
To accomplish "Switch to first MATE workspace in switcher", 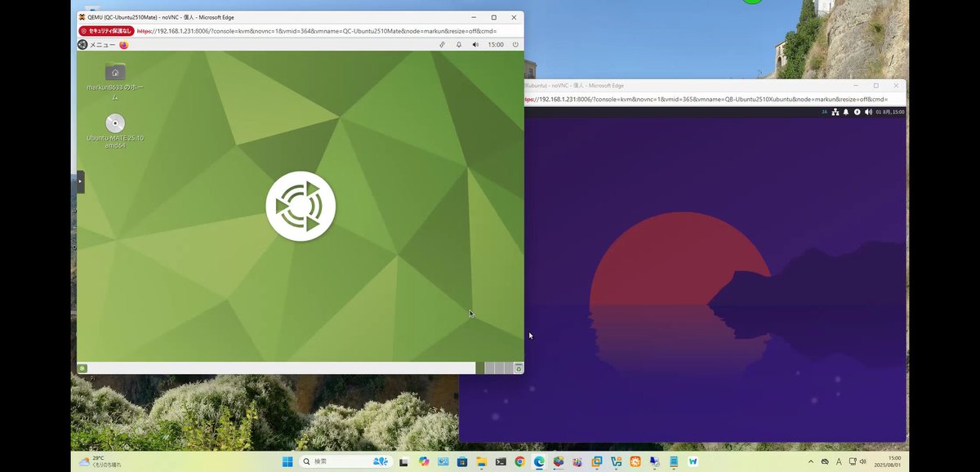I will pyautogui.click(x=479, y=368).
